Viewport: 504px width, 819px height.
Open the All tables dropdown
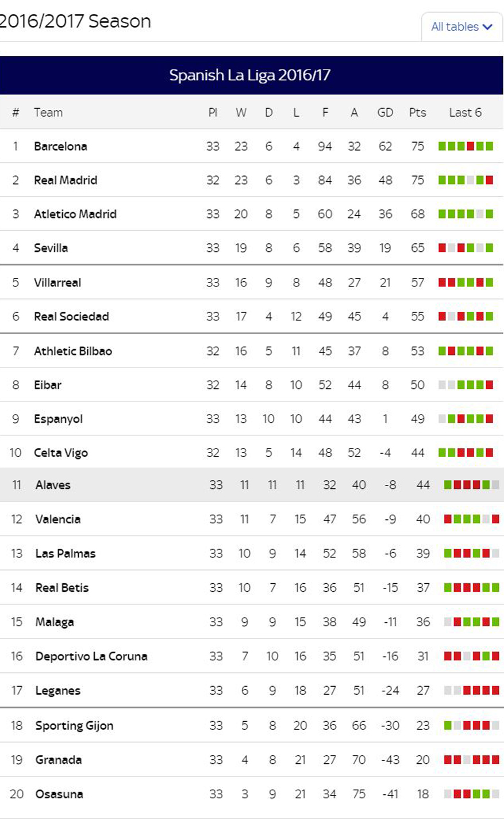462,26
